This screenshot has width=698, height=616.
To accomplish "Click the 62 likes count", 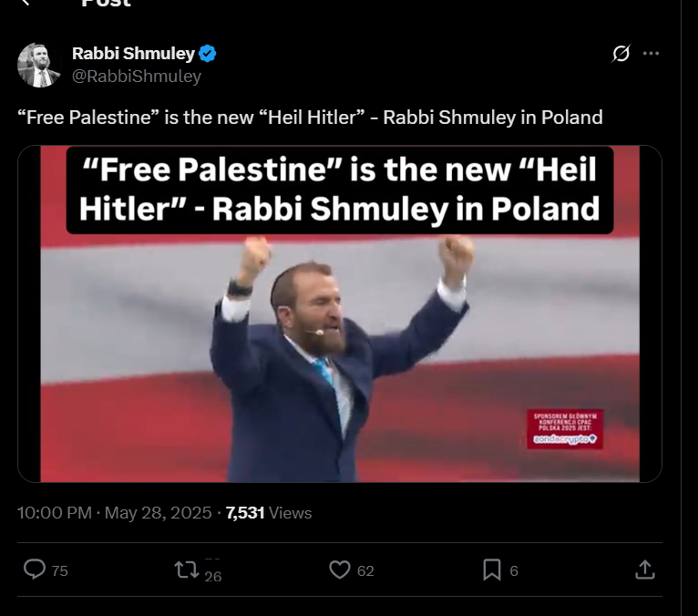I will point(365,570).
